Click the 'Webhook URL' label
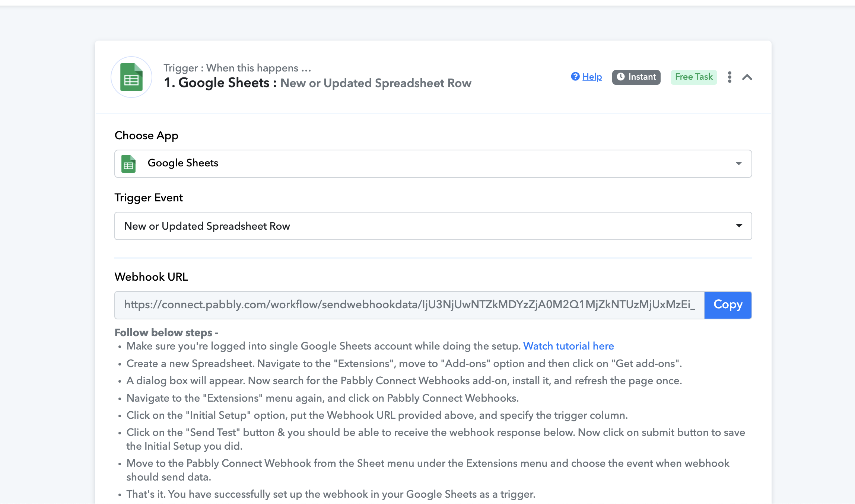Screen dimensions: 855x504 151,277
